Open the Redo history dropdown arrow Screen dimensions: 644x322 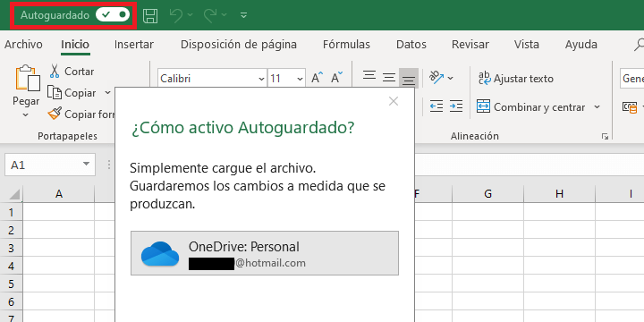pyautogui.click(x=224, y=15)
